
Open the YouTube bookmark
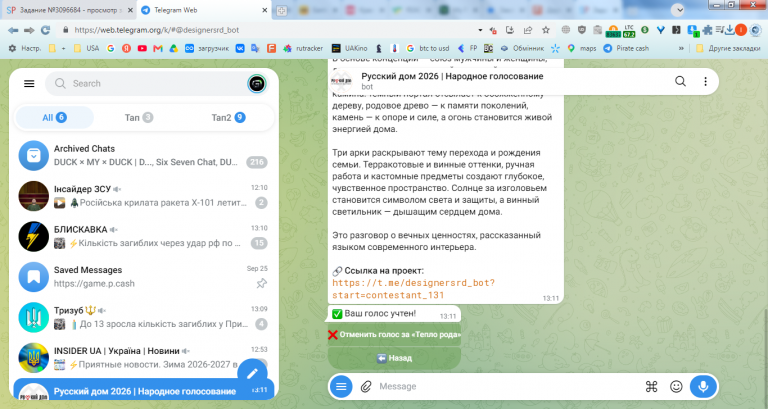(x=142, y=48)
